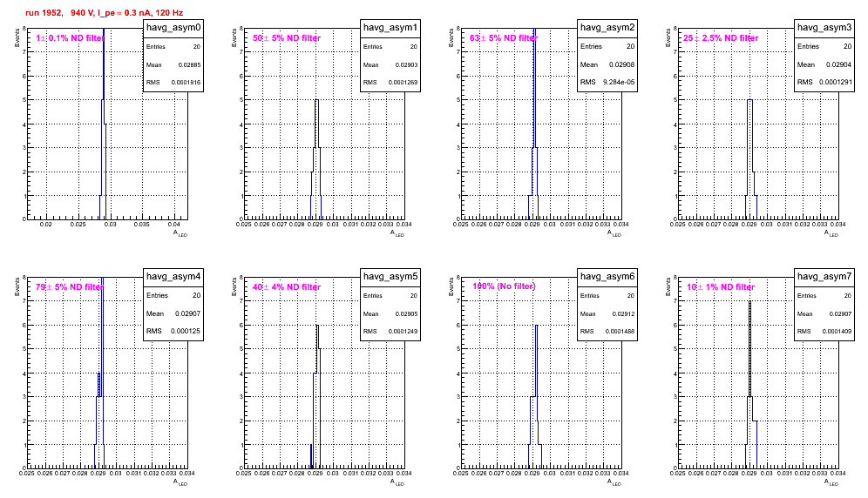Pick the Mean value 0.02905
Viewport: 868px width, 498px height.
pos(406,313)
